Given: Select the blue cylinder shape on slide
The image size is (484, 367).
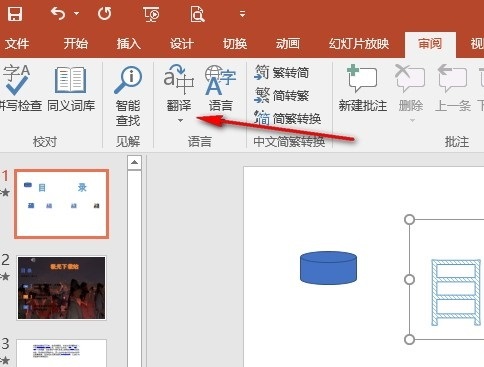Looking at the screenshot, I should pos(328,268).
